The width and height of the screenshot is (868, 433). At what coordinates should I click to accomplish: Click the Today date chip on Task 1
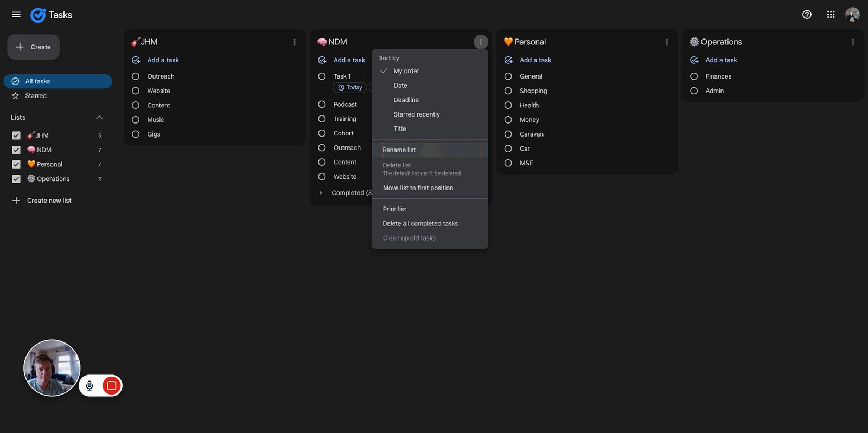(x=350, y=88)
